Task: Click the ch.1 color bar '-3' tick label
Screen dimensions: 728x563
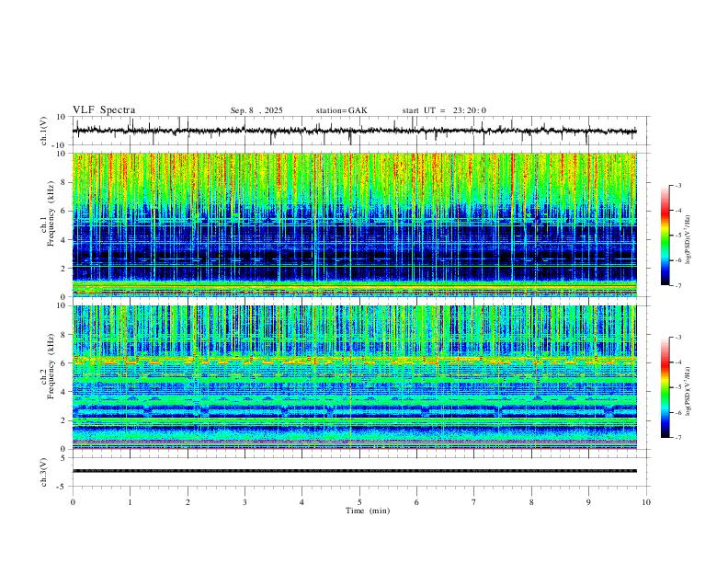Action: click(x=677, y=186)
